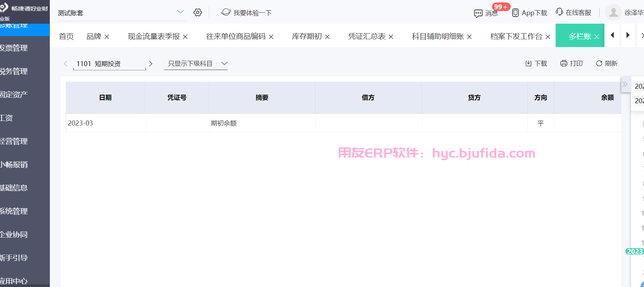Close the 往来单位商品编码 tab
Screen dimensions: 644x287
271,37
